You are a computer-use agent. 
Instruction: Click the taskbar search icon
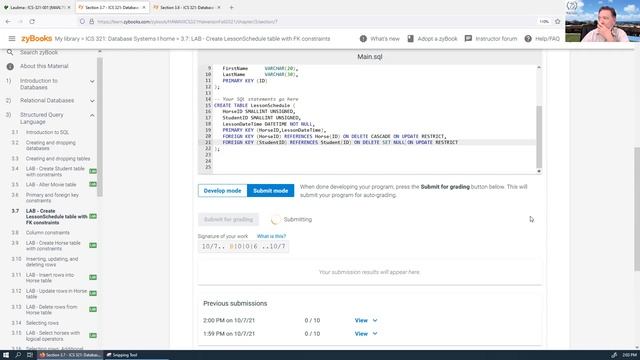18,355
